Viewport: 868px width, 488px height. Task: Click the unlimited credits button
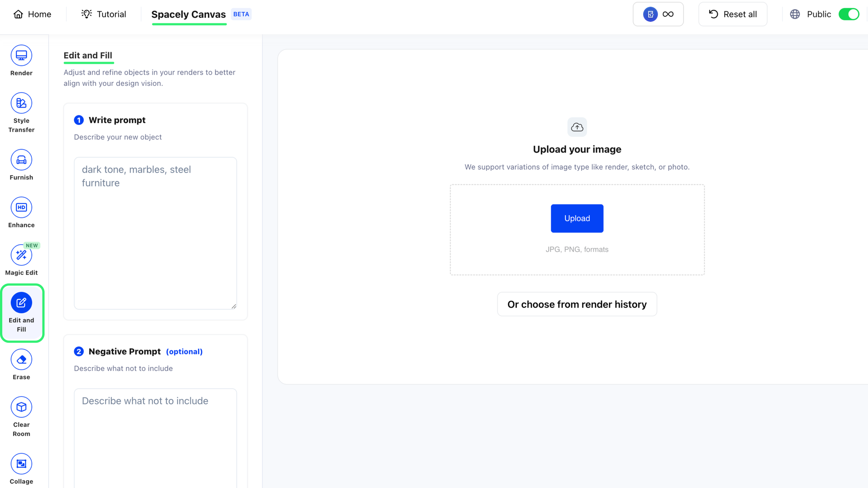tap(658, 14)
